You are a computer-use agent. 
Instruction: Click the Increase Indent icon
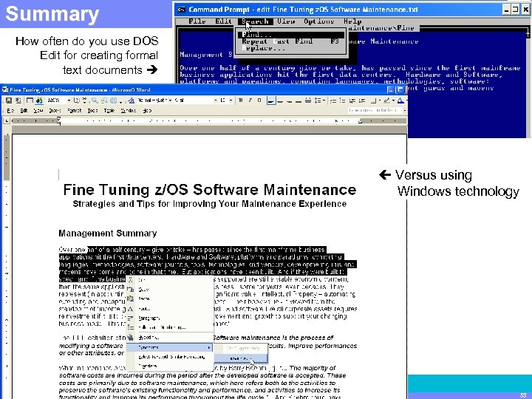[362, 100]
